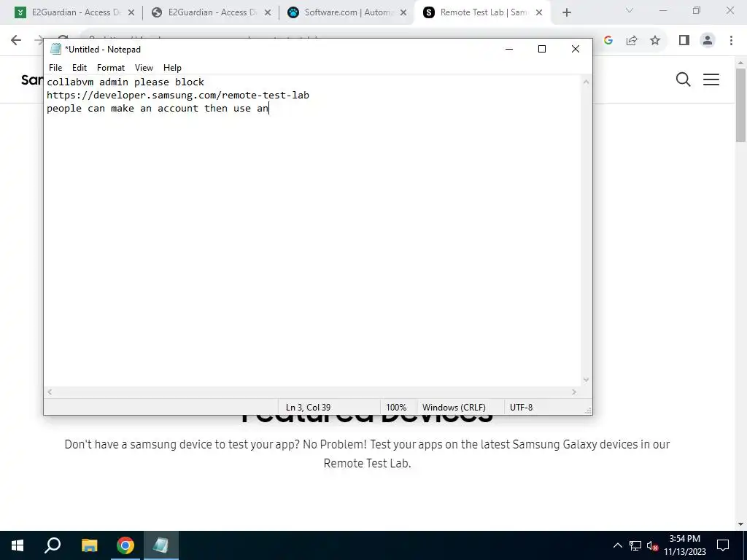747x560 pixels.
Task: Click the URL text developer.samsung.com/remote-test-lab
Action: [178, 96]
